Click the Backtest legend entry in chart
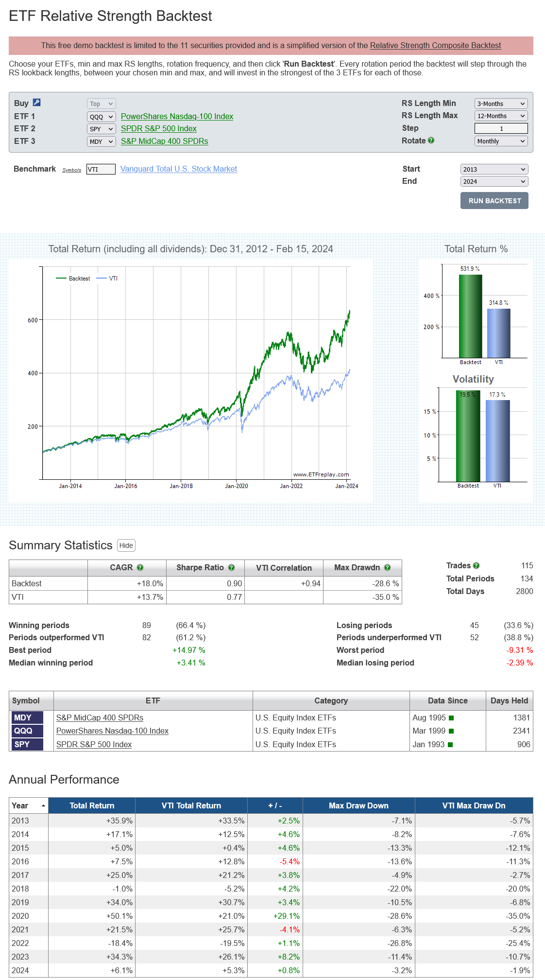The width and height of the screenshot is (545, 980). tap(73, 279)
